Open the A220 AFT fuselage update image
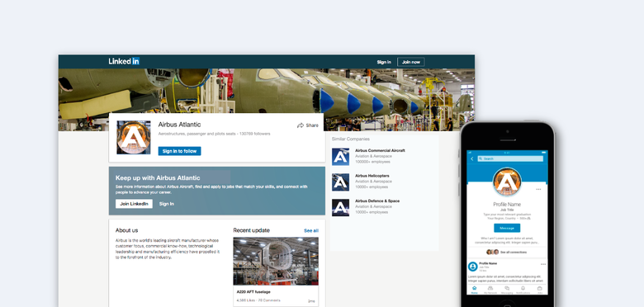The height and width of the screenshot is (307, 644). [276, 261]
